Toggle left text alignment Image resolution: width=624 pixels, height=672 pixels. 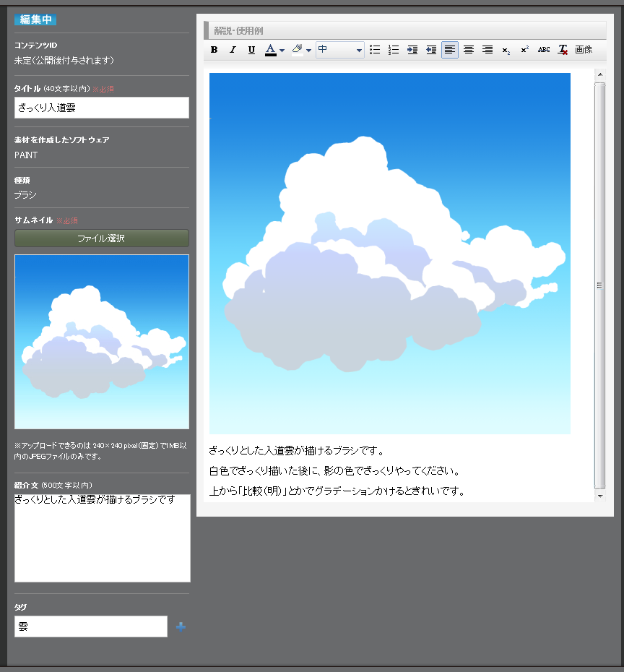click(449, 50)
